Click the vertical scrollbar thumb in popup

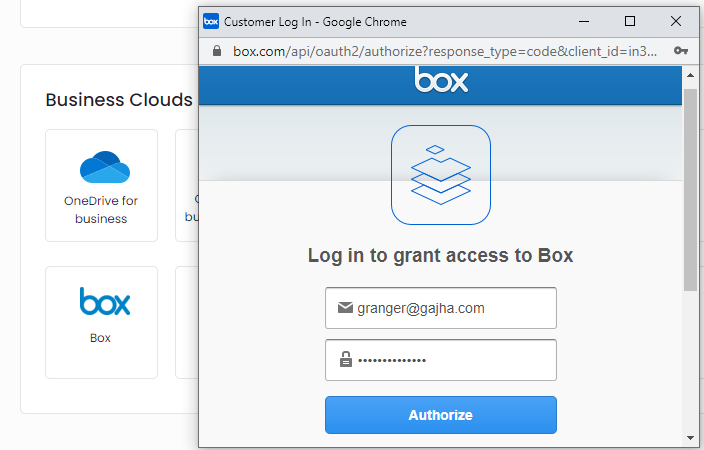tap(691, 190)
